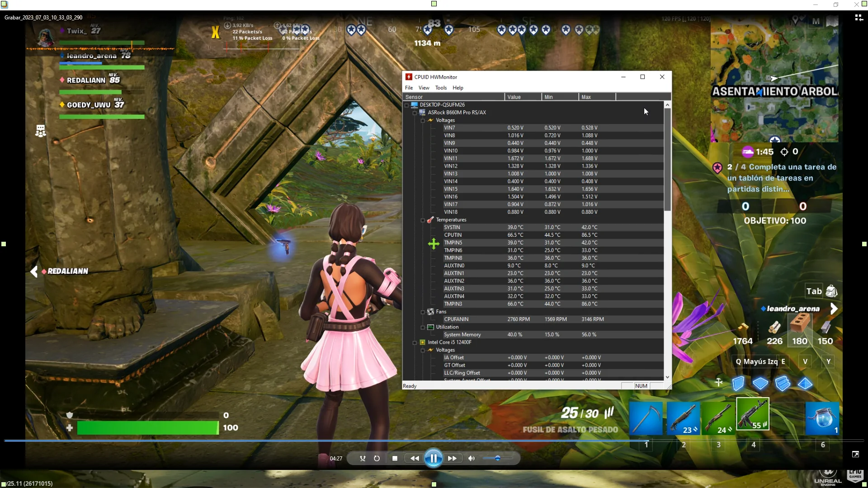Screen dimensions: 868x488
Task: Click the fan icon beside Fans
Action: point(430,312)
